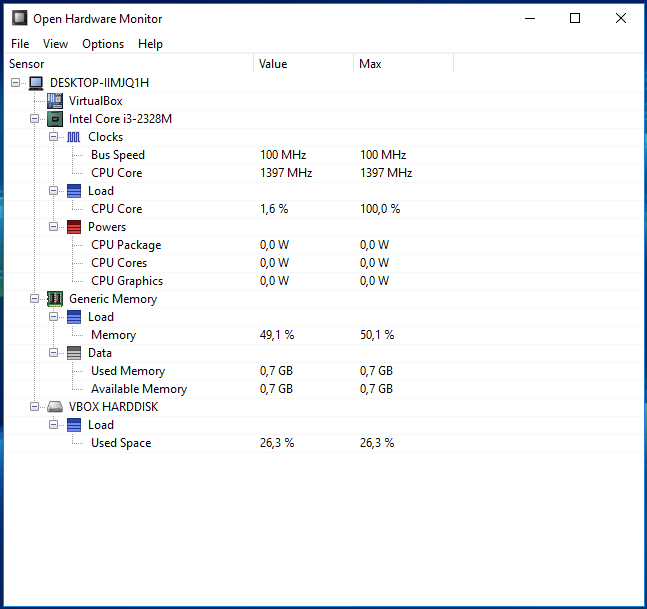Collapse the DESKTOP-IIMJQ1H root node

(15, 83)
